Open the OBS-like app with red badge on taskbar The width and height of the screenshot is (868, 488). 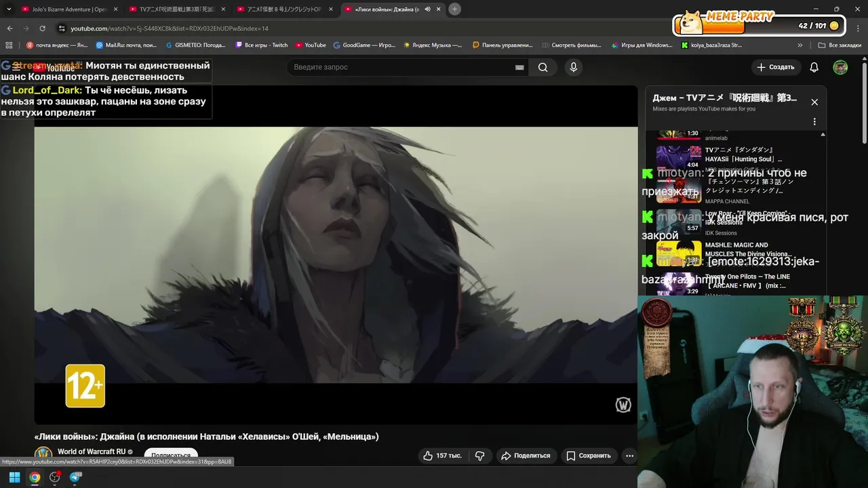click(x=55, y=477)
